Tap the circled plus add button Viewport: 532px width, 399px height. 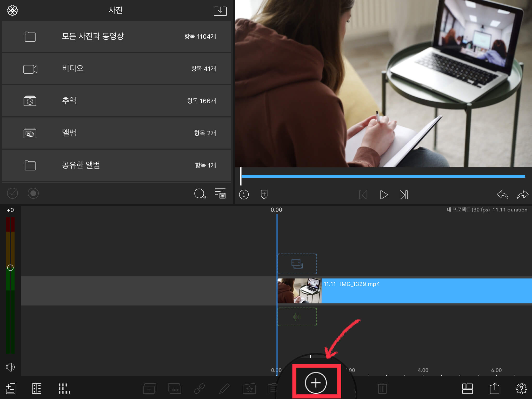[316, 383]
